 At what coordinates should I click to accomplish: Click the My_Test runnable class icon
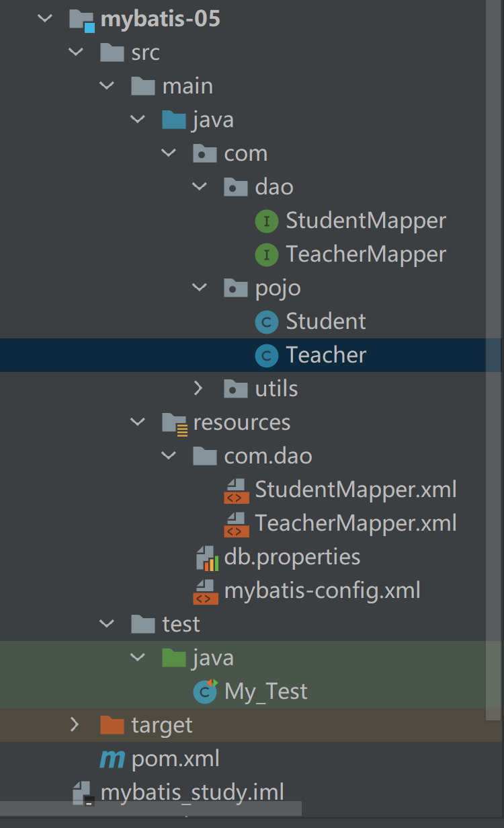(205, 691)
